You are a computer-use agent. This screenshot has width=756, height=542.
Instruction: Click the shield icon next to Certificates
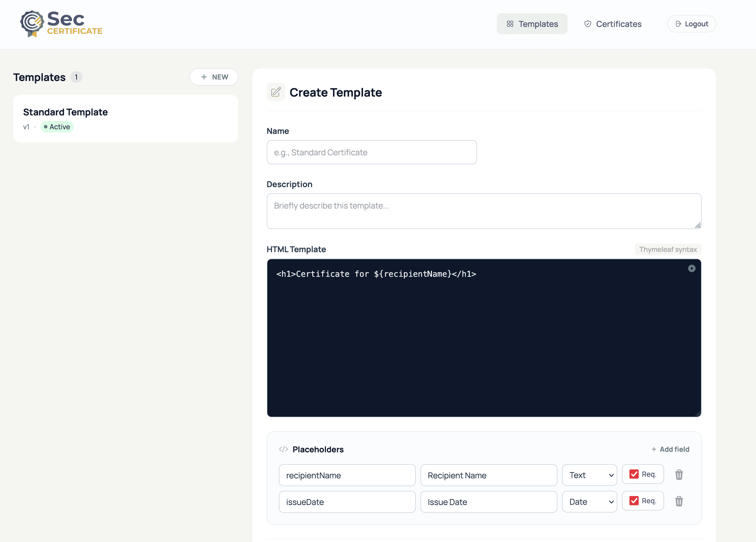point(588,24)
